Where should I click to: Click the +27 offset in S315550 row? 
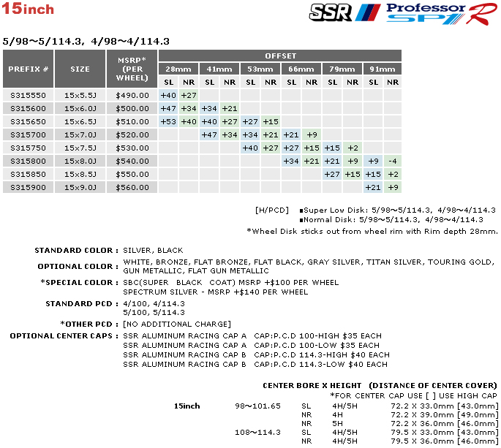[189, 96]
